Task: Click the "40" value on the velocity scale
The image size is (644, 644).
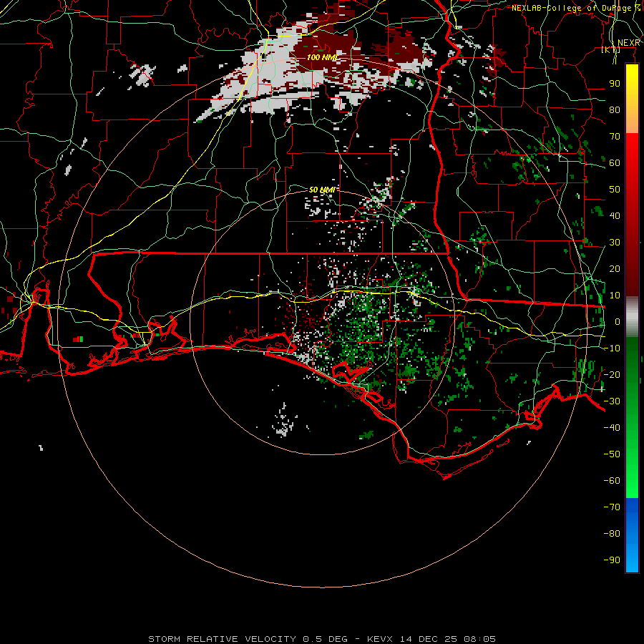Action: click(x=615, y=215)
